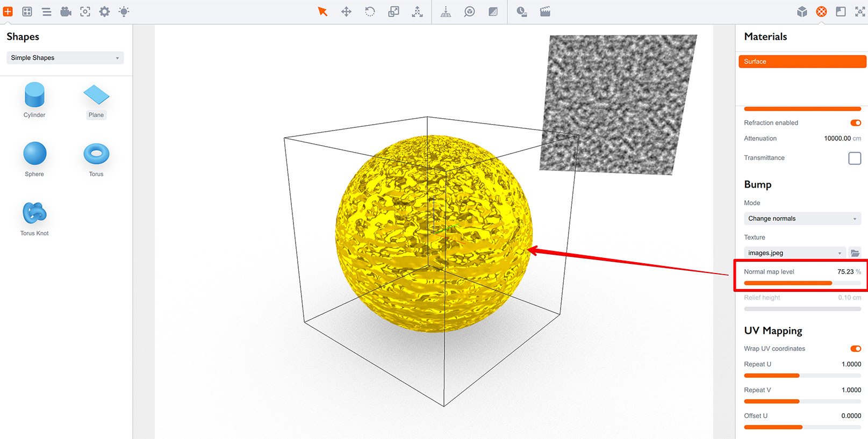Open the lighting environment sun icon
Viewport: 868px width, 439px height.
tap(124, 11)
